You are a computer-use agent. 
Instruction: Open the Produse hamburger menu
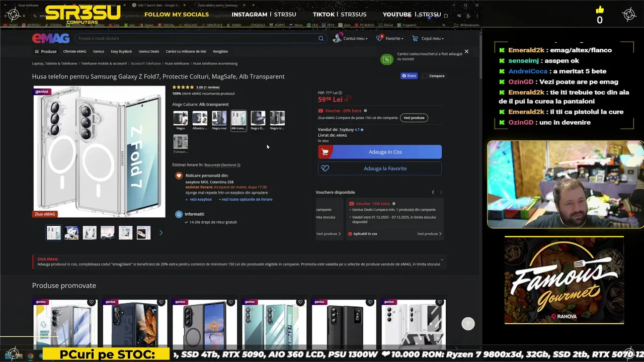45,51
